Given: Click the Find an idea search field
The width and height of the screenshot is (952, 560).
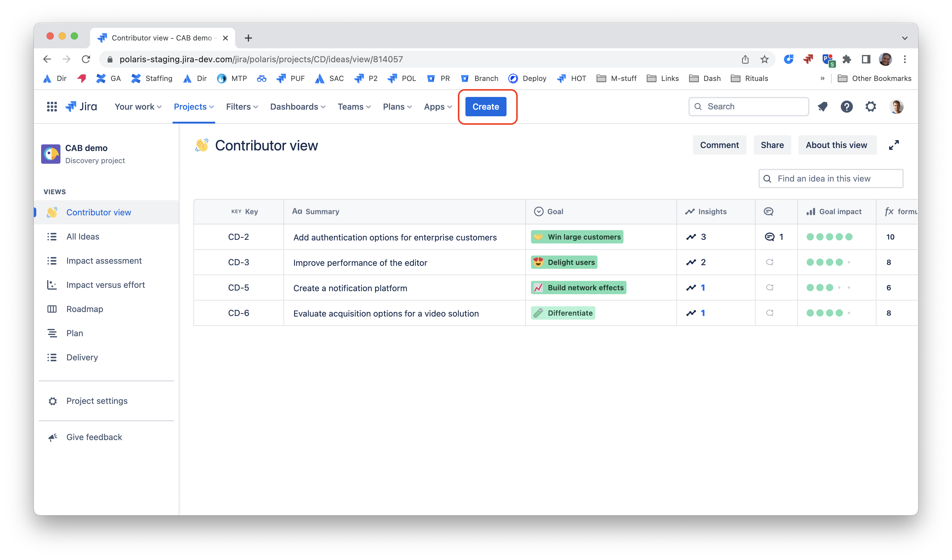Looking at the screenshot, I should (x=831, y=178).
